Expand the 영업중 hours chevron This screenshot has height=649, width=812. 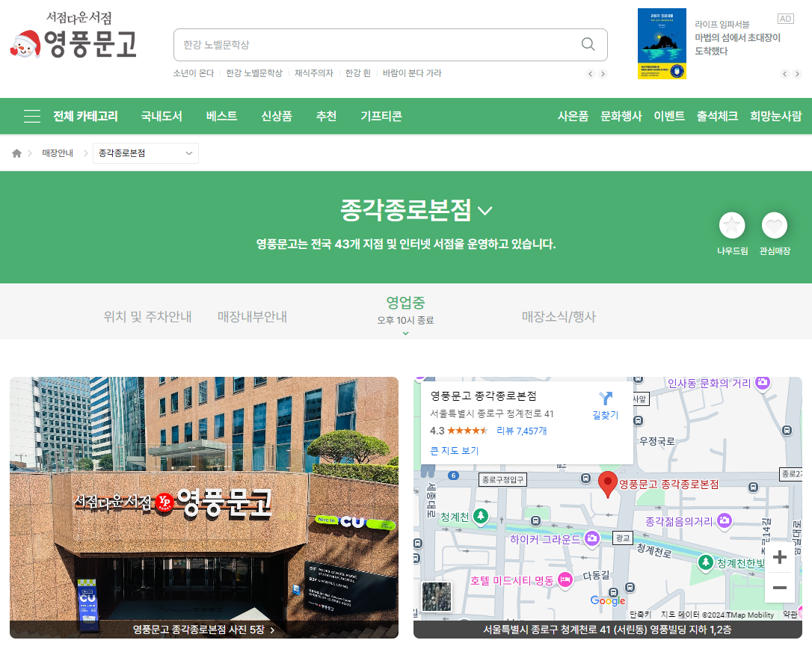pyautogui.click(x=405, y=333)
